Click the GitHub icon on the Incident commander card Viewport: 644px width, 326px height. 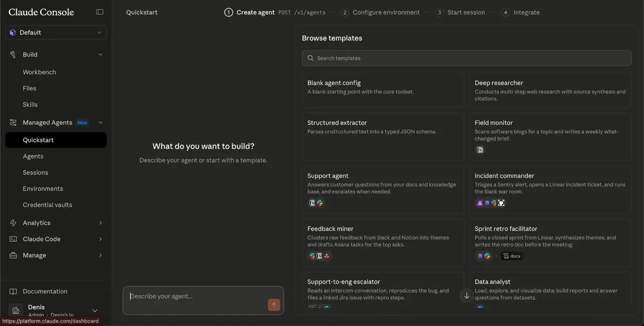[501, 203]
